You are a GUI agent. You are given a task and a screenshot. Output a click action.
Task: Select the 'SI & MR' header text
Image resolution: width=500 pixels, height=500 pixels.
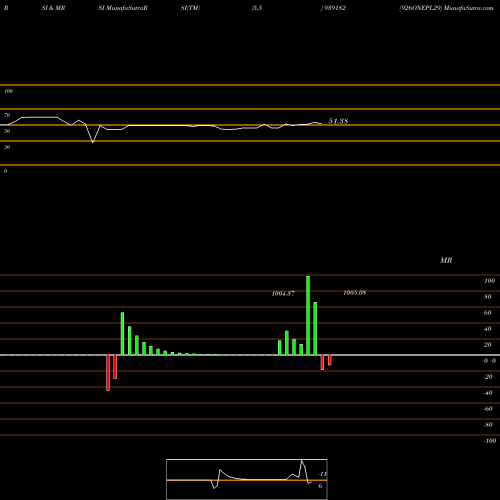coord(53,8)
